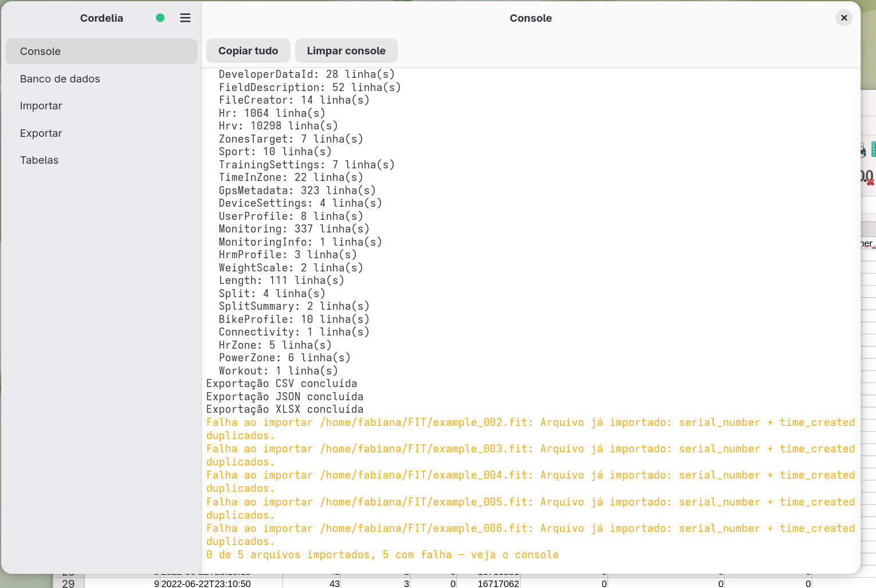Click the FileCreator: 14 linha(s) line
This screenshot has height=588, width=876.
point(294,100)
